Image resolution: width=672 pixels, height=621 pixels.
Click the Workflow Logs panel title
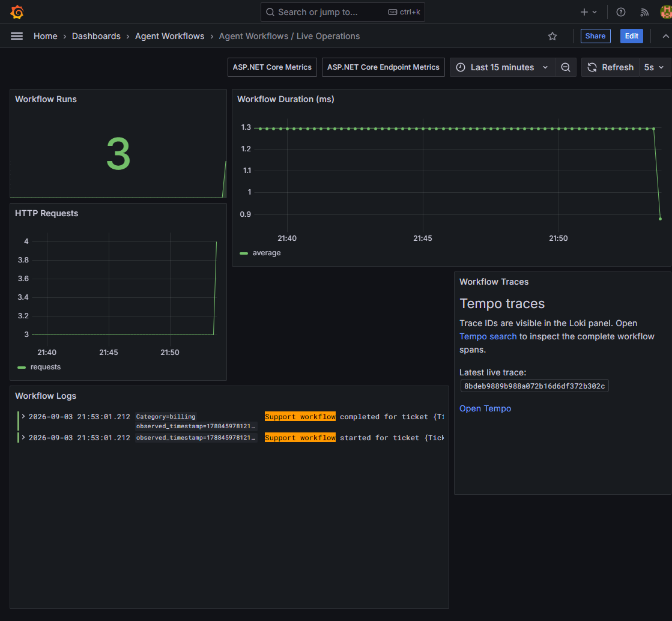[x=46, y=396]
